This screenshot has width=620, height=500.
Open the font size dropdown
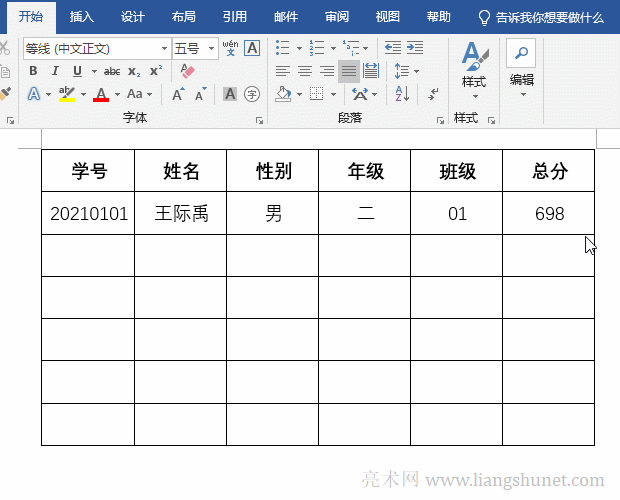(212, 49)
